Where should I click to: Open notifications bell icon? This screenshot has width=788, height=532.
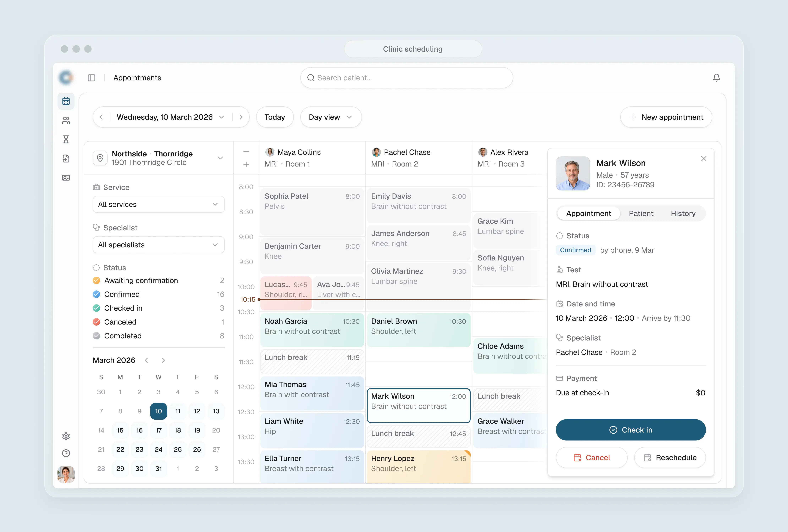click(x=716, y=78)
